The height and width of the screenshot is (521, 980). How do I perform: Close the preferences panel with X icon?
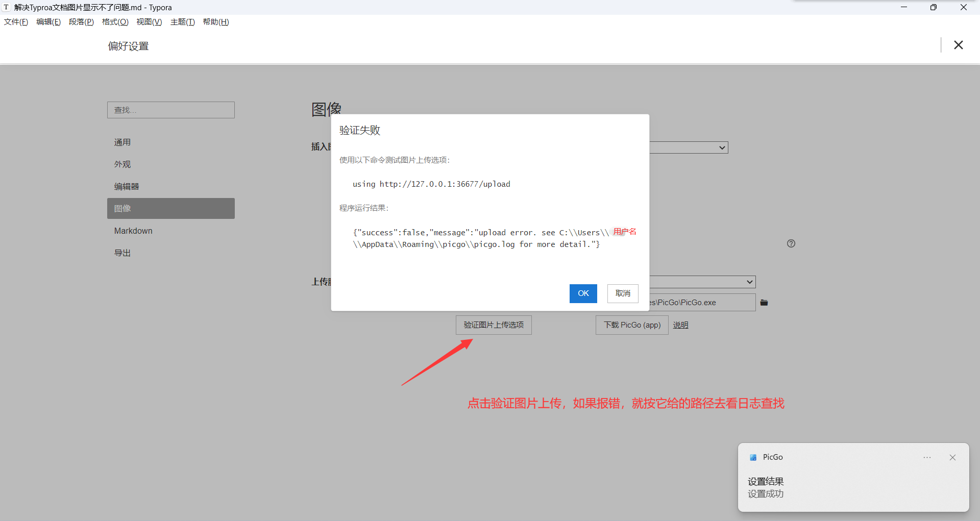point(959,45)
